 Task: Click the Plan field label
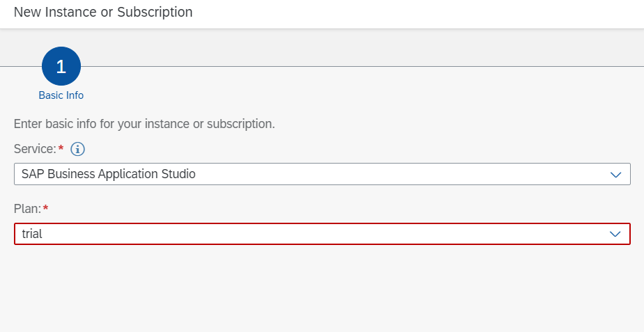(x=26, y=209)
